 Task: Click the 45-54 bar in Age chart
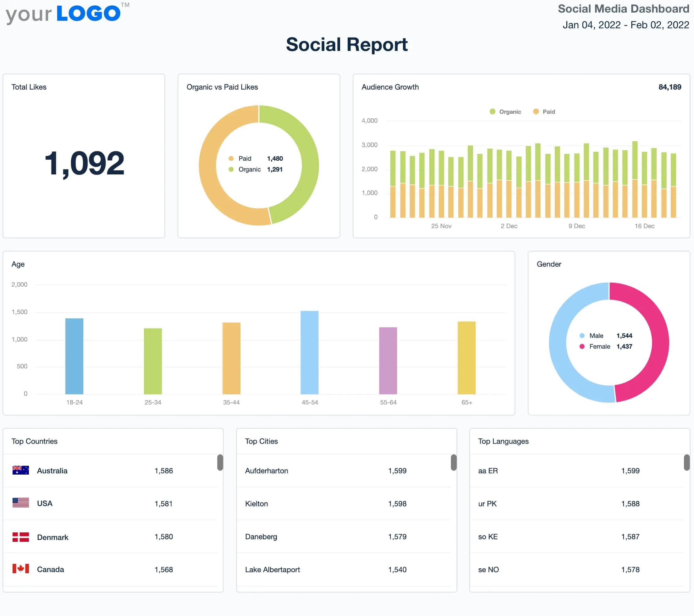point(309,353)
